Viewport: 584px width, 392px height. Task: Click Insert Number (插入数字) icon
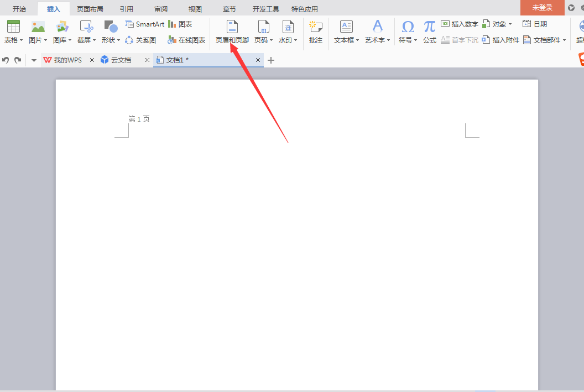460,24
